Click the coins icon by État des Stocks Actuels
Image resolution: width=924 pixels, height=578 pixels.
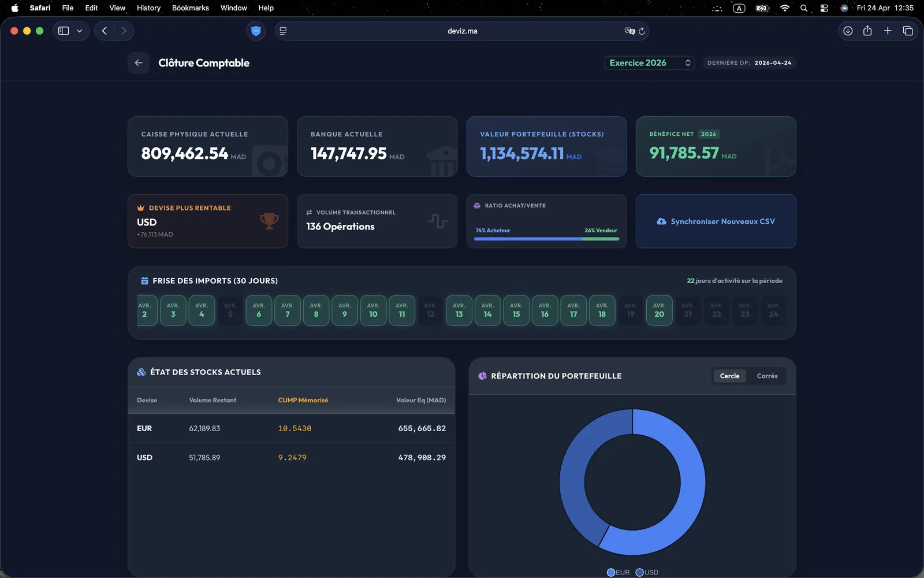[x=141, y=372]
